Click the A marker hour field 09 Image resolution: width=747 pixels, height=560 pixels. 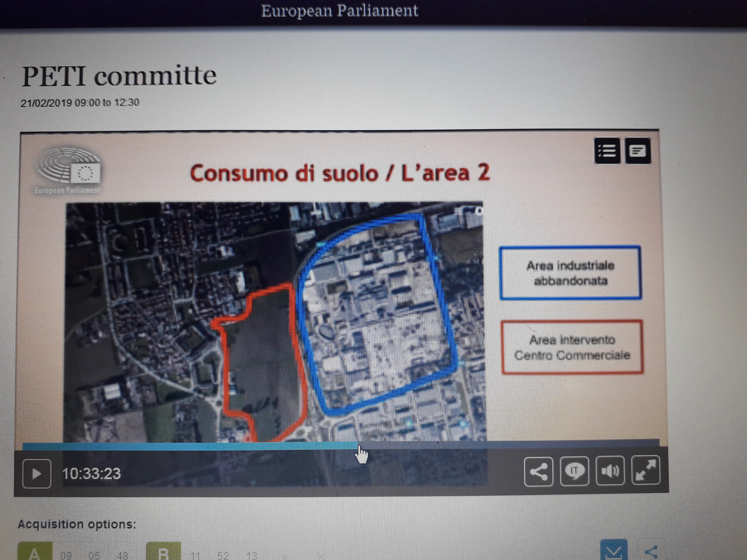66,555
